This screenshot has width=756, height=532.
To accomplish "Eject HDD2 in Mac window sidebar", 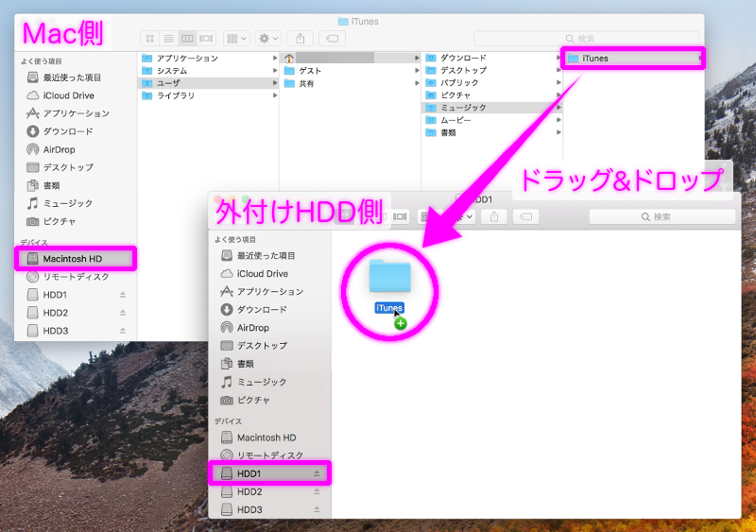I will [x=123, y=313].
